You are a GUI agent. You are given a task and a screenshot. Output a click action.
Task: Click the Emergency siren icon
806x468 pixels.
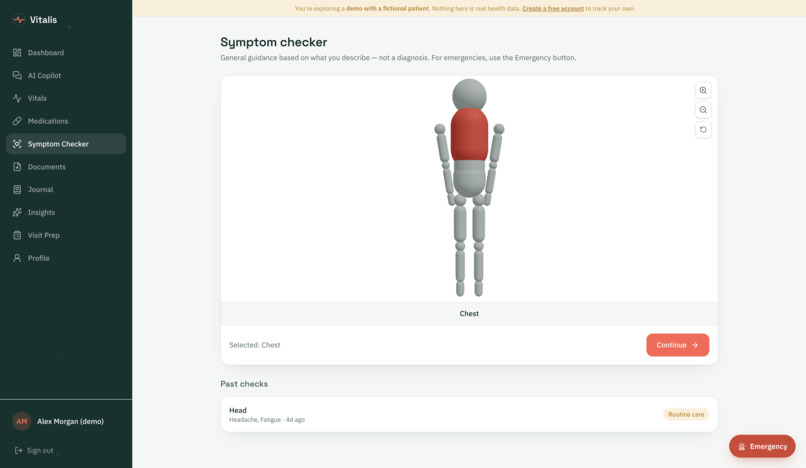click(x=741, y=446)
